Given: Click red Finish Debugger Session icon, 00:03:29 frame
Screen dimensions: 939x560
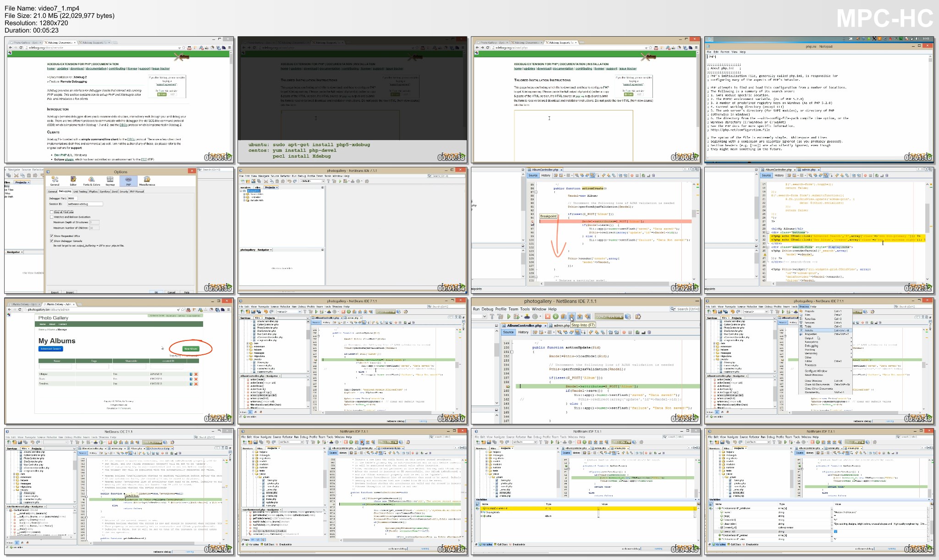Looking at the screenshot, I should coord(548,316).
